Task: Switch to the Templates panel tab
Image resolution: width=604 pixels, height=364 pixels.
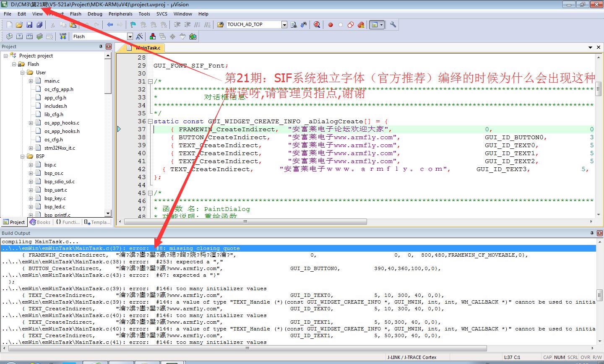Action: [97, 222]
